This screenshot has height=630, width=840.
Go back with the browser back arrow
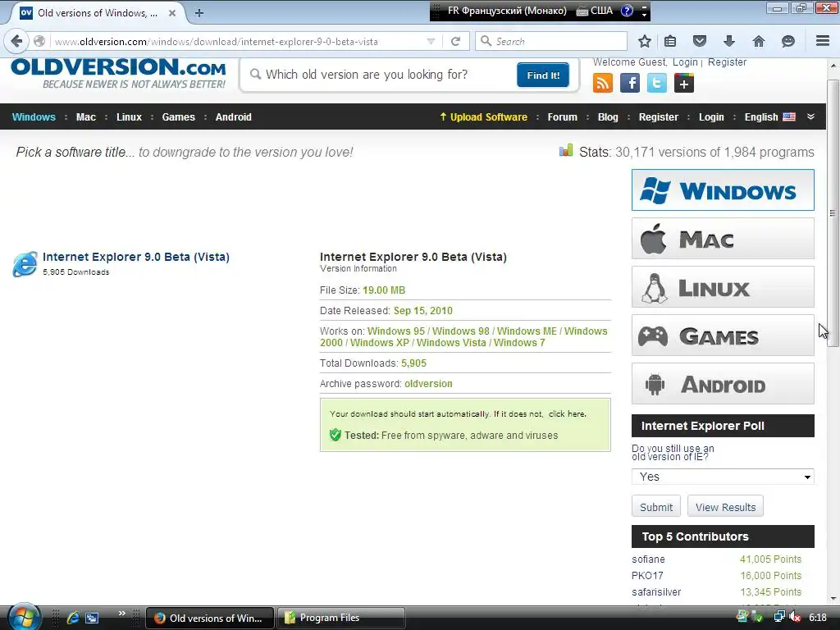click(16, 41)
